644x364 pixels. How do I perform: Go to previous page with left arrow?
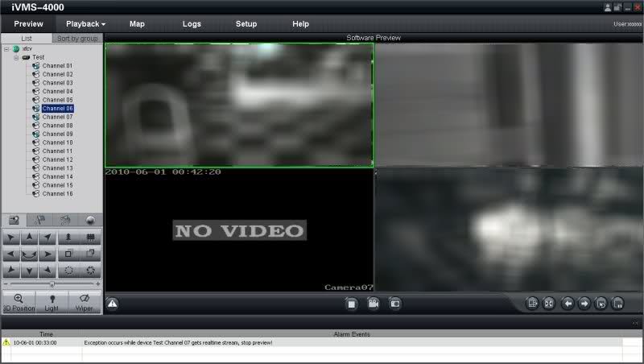point(567,304)
